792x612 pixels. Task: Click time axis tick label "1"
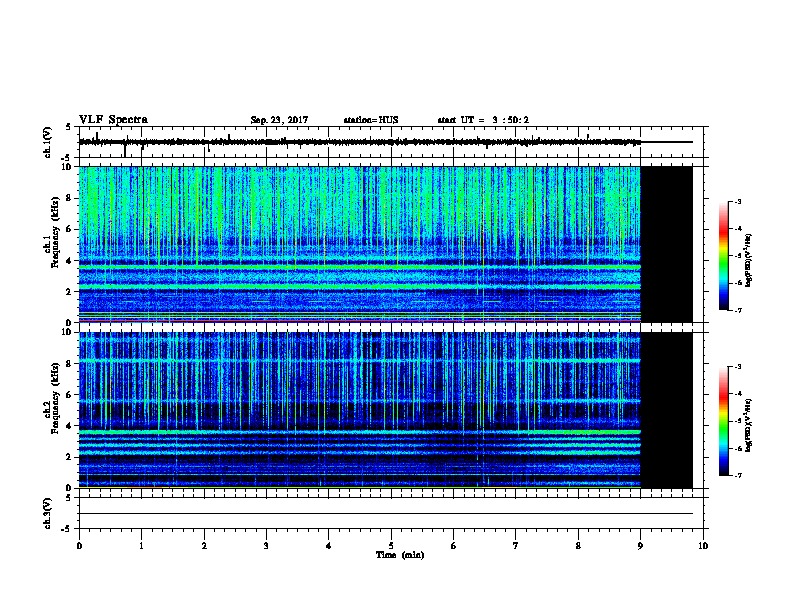point(141,546)
